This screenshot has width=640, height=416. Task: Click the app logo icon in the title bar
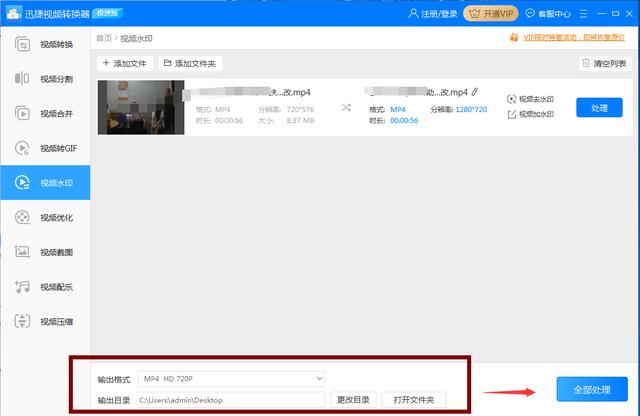(x=13, y=13)
